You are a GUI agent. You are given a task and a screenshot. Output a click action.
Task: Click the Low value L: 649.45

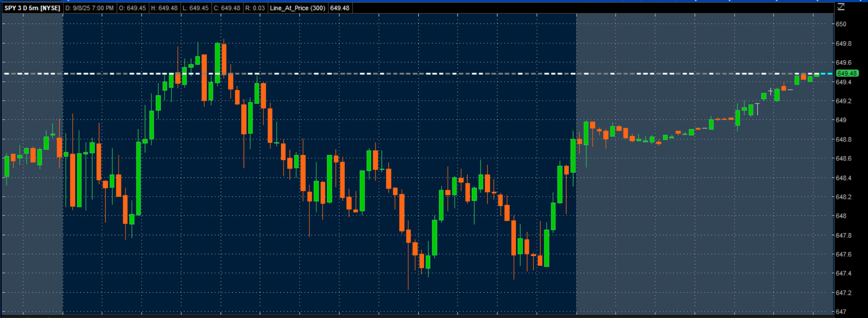pos(195,8)
